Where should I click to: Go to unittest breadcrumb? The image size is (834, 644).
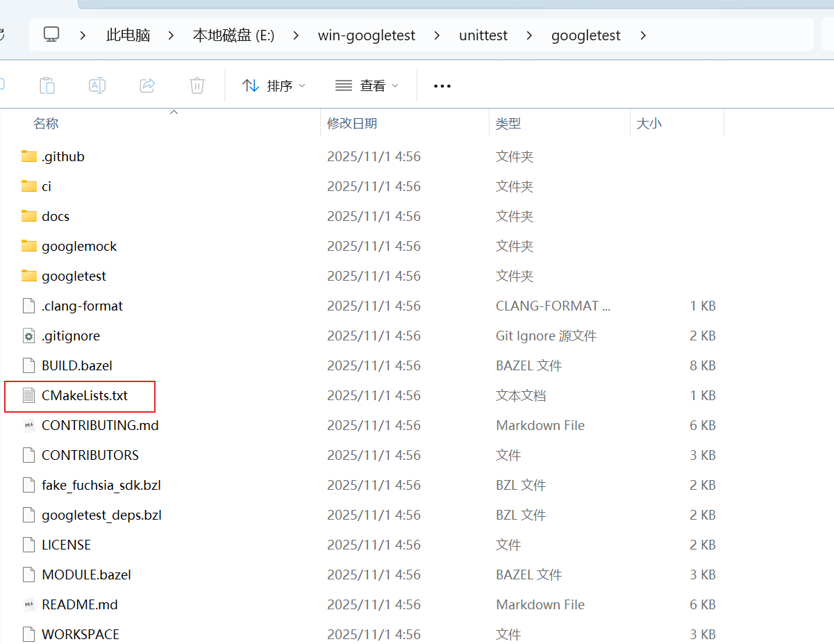click(x=483, y=35)
